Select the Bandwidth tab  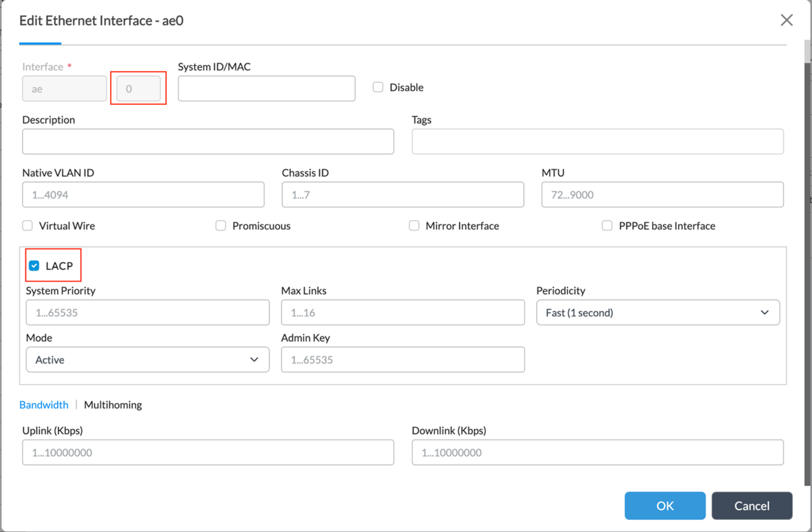pyautogui.click(x=44, y=404)
